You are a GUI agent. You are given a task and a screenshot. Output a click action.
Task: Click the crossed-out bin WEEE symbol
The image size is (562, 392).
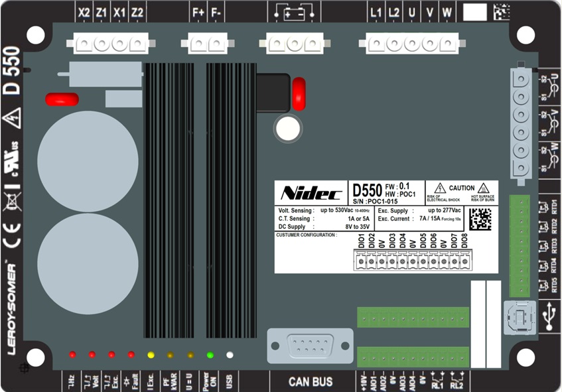12,202
